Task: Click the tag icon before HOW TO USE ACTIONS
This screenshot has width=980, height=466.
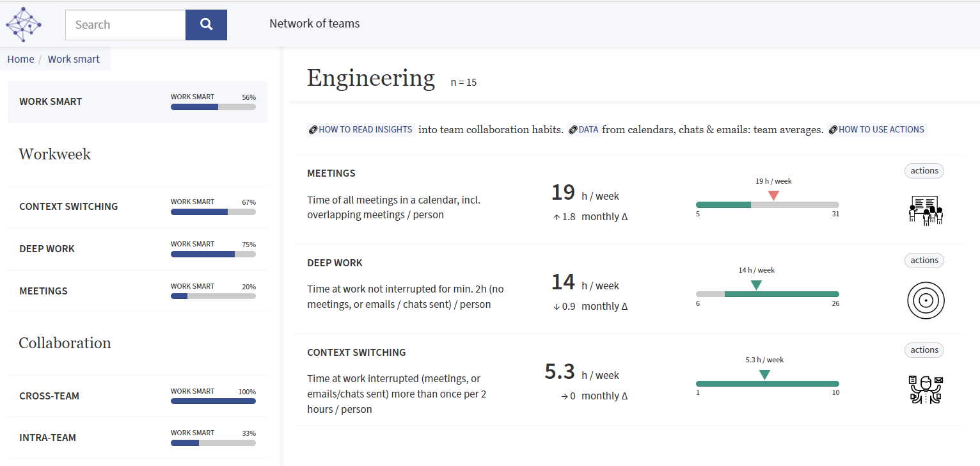Action: [x=832, y=129]
